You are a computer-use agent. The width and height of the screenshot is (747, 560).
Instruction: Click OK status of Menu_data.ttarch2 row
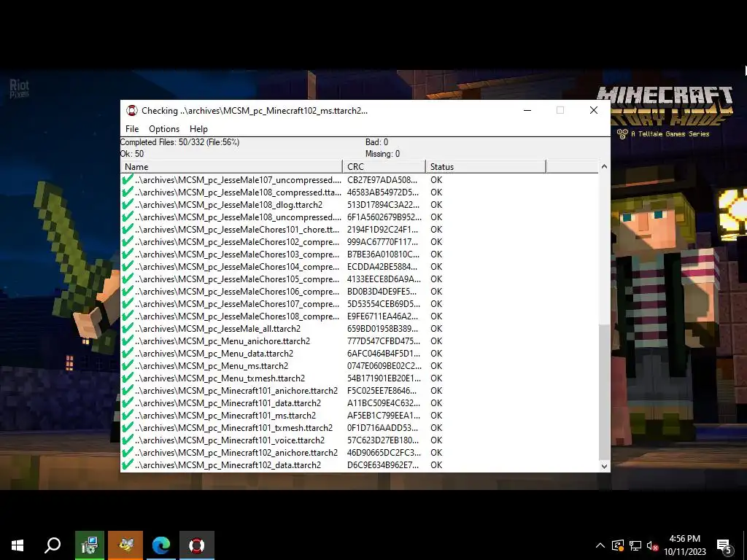click(x=436, y=354)
